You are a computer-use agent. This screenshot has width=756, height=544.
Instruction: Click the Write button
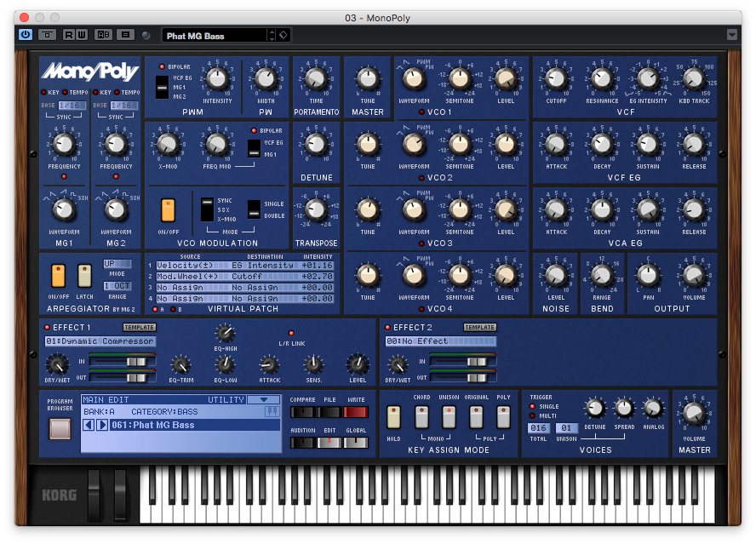(355, 412)
